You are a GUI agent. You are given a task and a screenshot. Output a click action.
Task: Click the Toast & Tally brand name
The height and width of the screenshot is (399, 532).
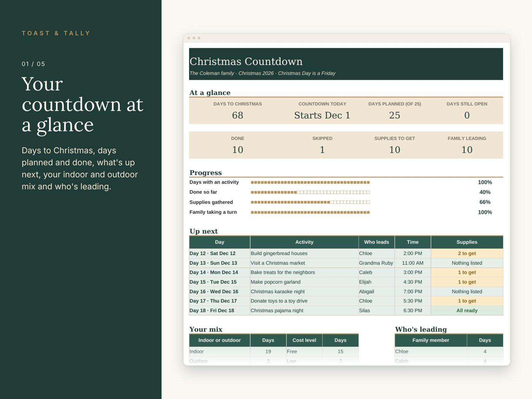click(56, 33)
